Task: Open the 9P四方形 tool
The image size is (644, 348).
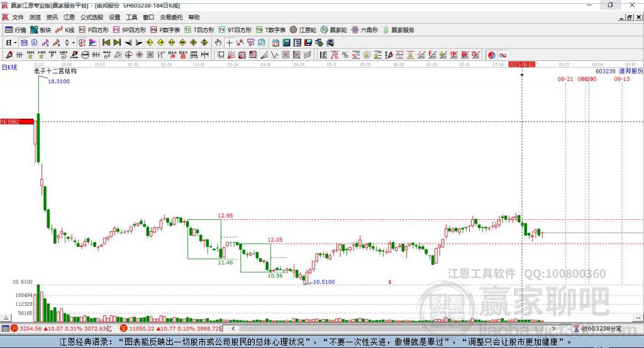Action: pos(130,30)
